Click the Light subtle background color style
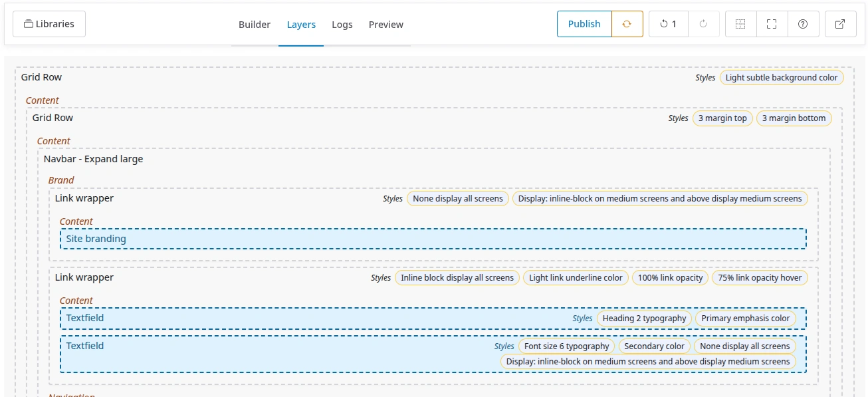The image size is (868, 397). click(781, 78)
